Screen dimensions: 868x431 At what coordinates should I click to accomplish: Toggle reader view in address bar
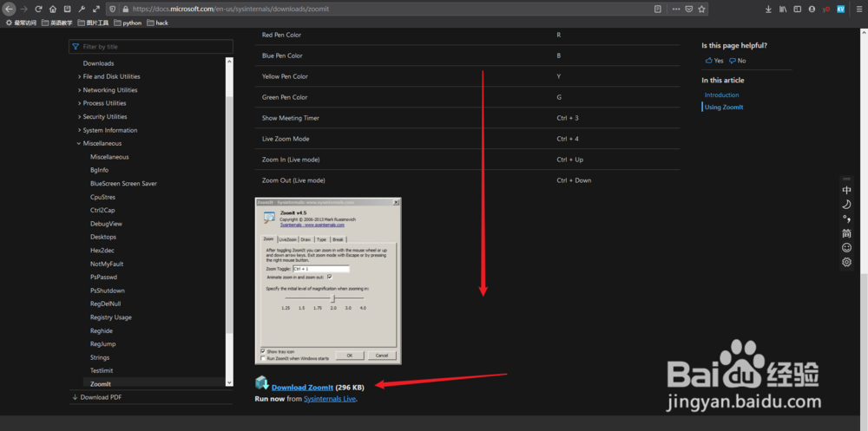[x=658, y=9]
